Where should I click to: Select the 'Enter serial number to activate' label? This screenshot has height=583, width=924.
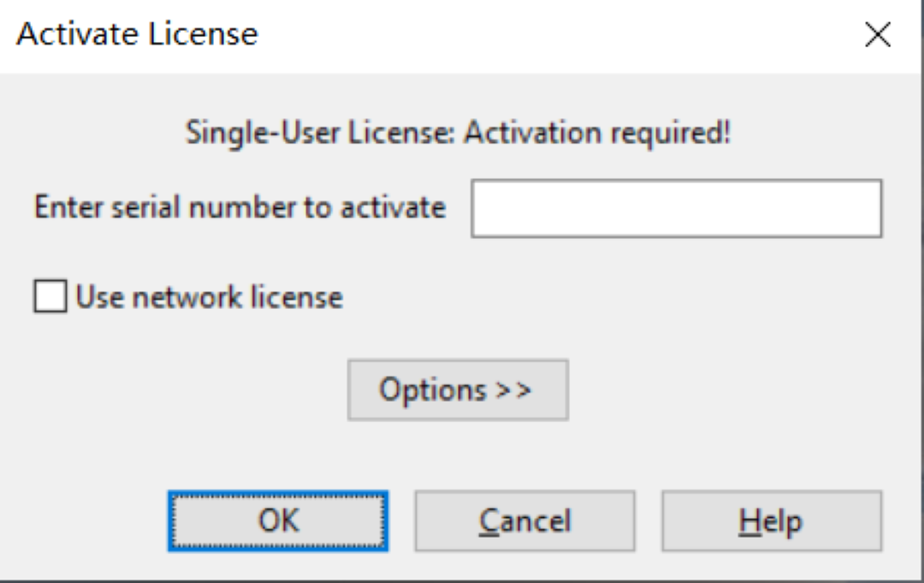(x=240, y=208)
